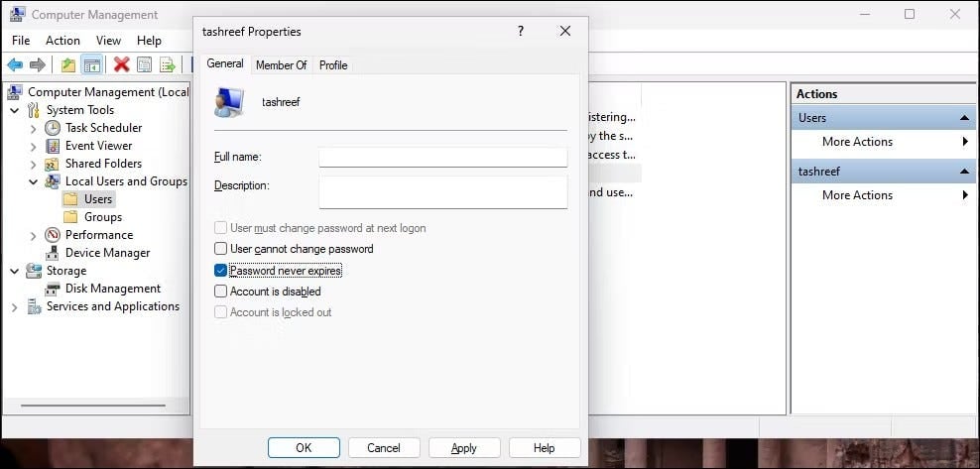Click the Cancel button
The height and width of the screenshot is (469, 980).
point(384,448)
